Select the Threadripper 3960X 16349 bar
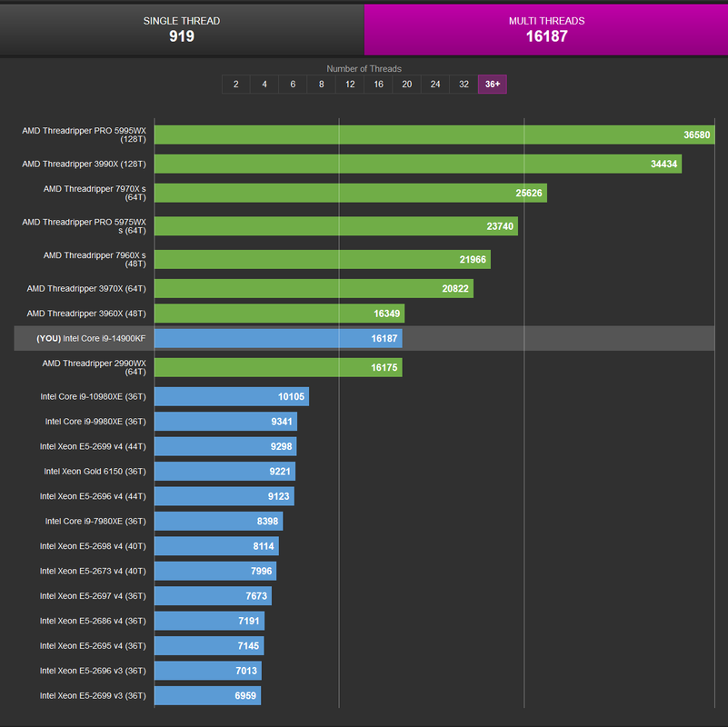This screenshot has height=727, width=728. (x=280, y=314)
